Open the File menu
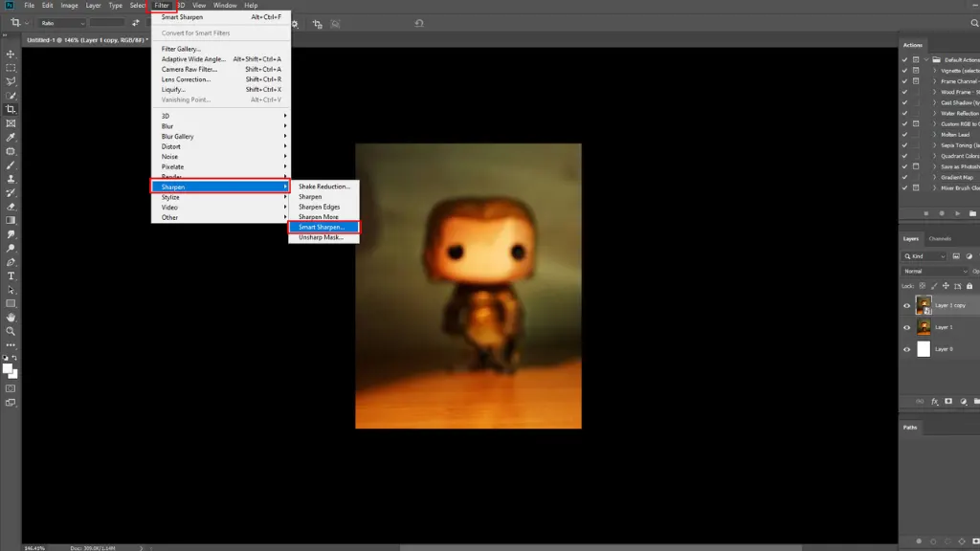980x551 pixels. (x=30, y=5)
